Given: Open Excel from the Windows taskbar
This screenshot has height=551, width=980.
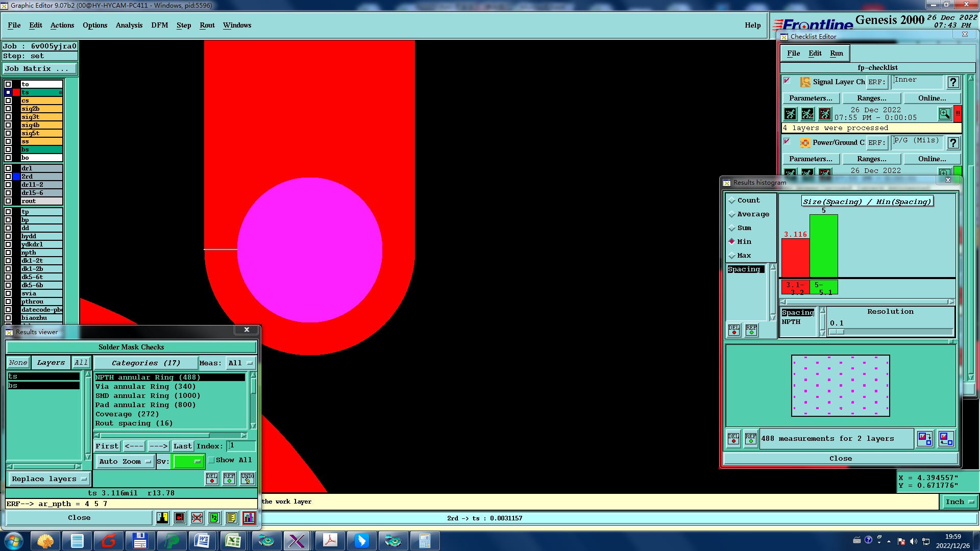Looking at the screenshot, I should [233, 541].
